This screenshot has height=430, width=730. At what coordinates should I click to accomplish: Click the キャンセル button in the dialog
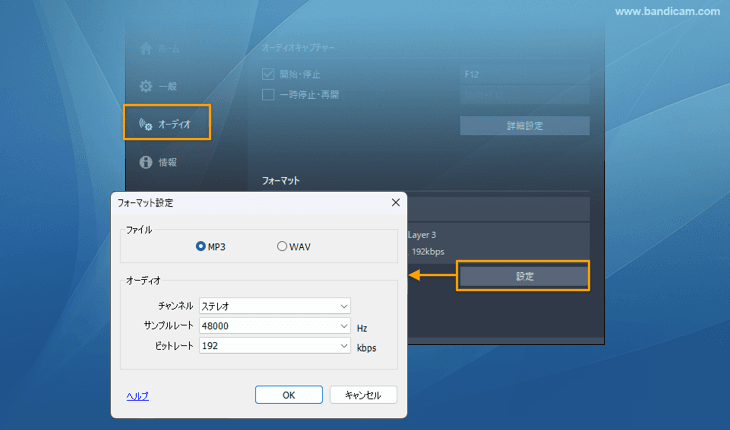[x=363, y=395]
